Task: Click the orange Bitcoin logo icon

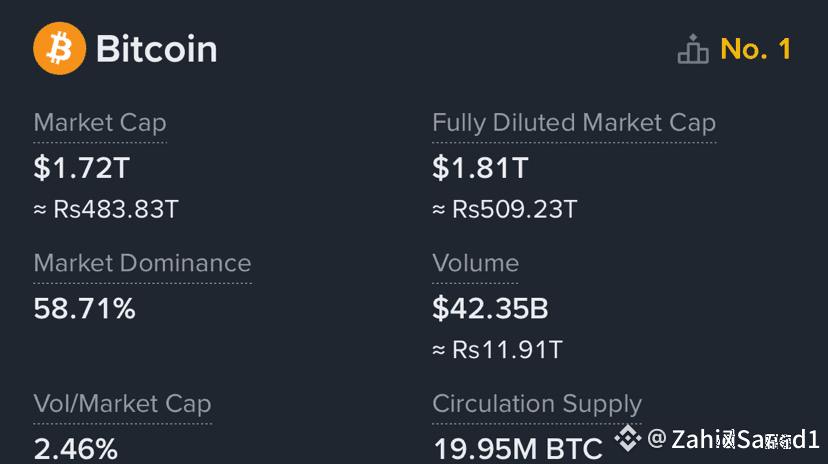Action: tap(60, 48)
